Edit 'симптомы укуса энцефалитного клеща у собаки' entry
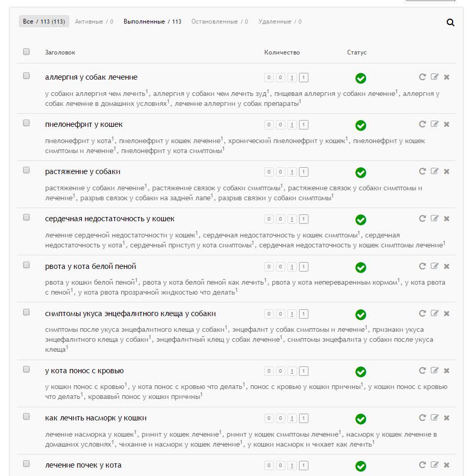The height and width of the screenshot is (476, 470). 434,313
